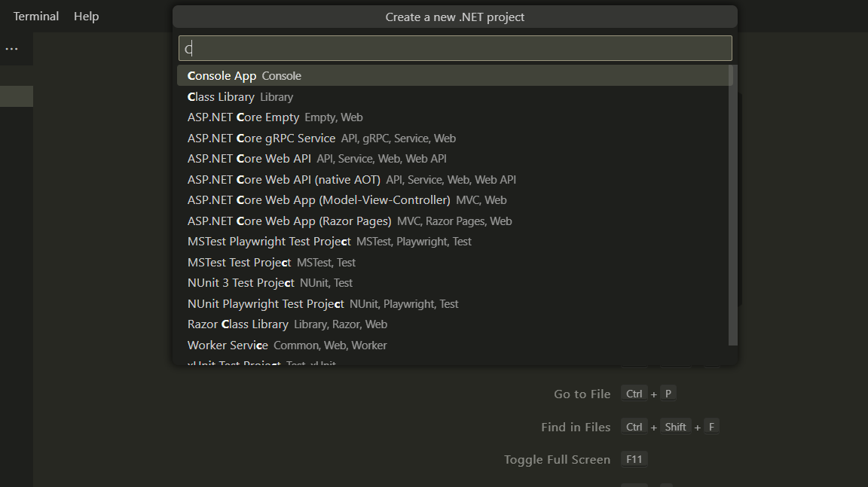
Task: Select NUnit Playwright Test Project
Action: (454, 304)
